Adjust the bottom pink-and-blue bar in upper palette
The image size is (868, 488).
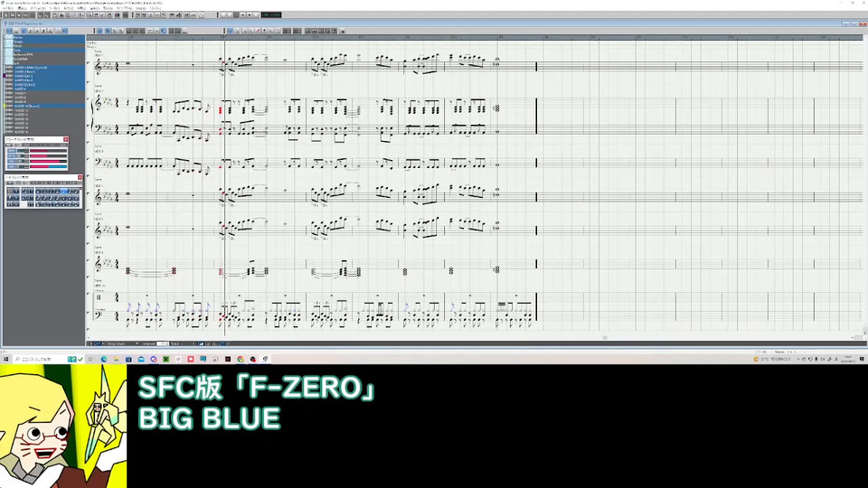[x=48, y=166]
